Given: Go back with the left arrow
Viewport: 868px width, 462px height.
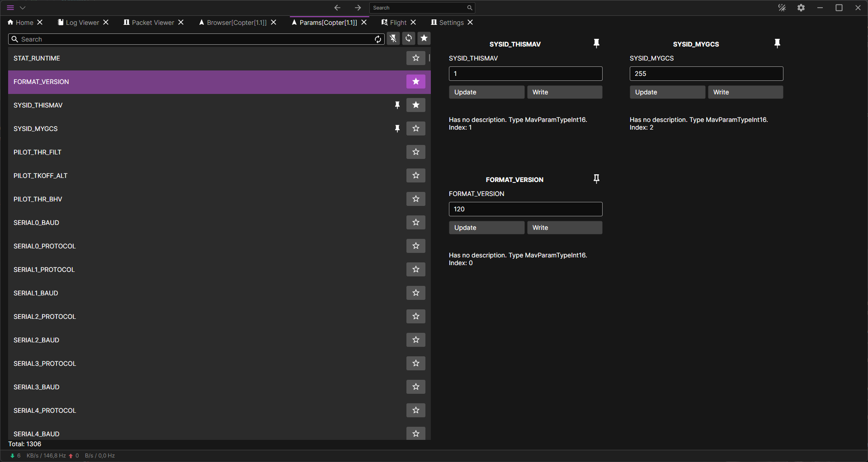Looking at the screenshot, I should pos(337,8).
